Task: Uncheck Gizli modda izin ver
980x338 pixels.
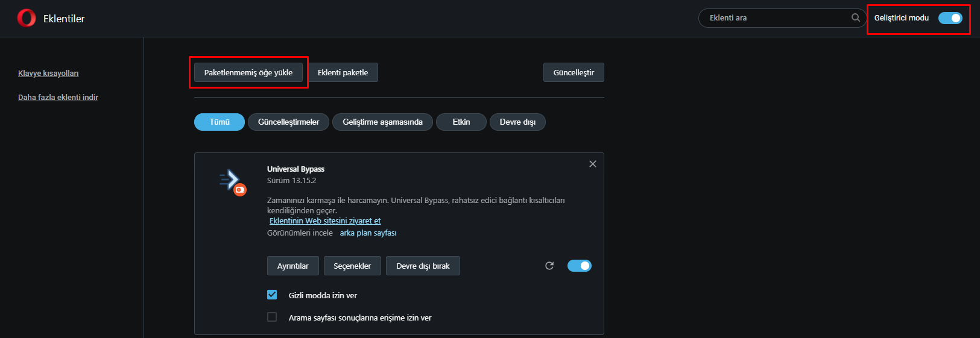Action: (x=272, y=295)
